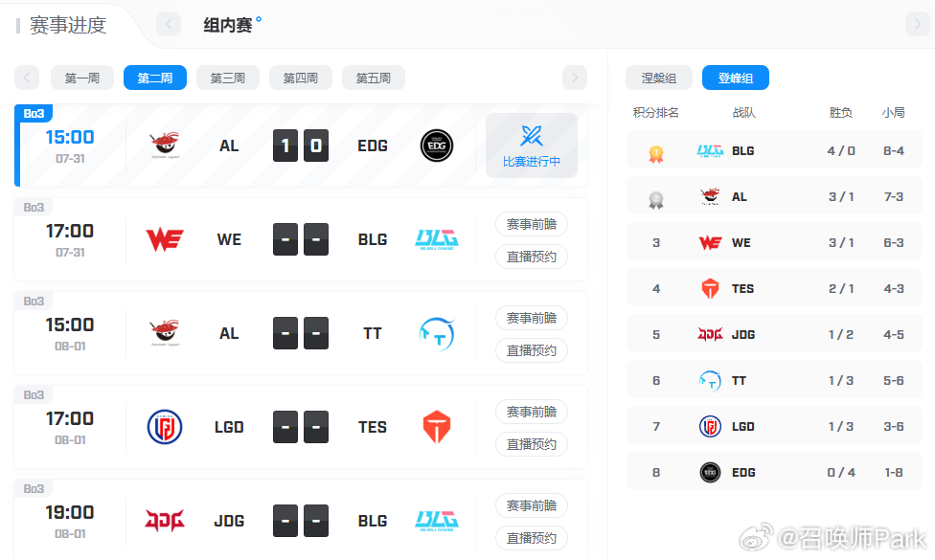Viewport: 935px width, 560px height.
Task: Click 直播预约 for JDG vs BLG match
Action: (532, 538)
